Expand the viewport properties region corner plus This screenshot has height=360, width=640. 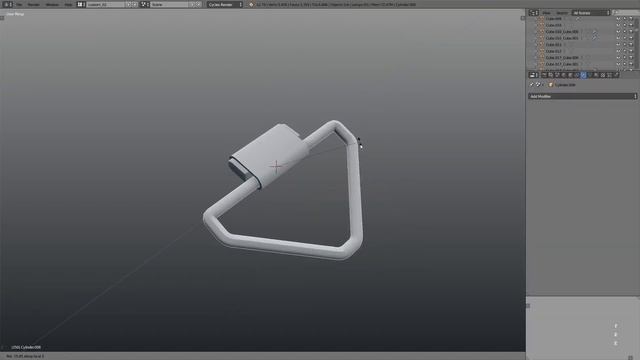(x=523, y=18)
